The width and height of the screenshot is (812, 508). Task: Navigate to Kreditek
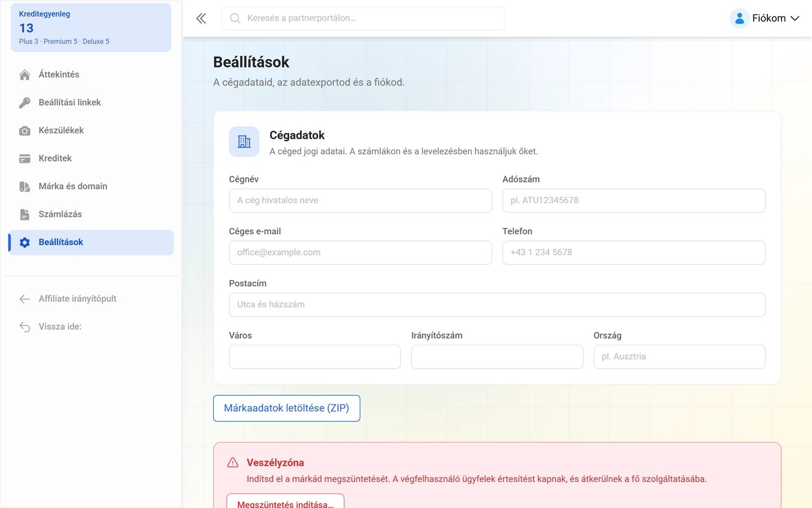pyautogui.click(x=91, y=159)
